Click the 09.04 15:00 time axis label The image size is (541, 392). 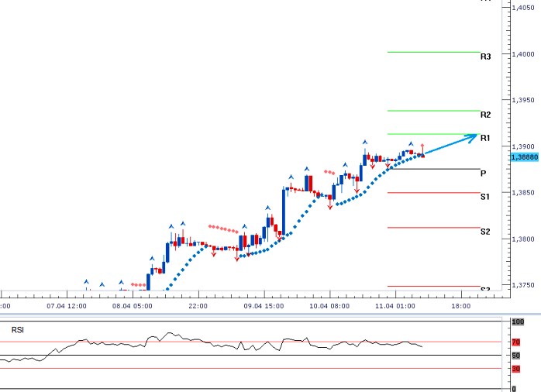tap(263, 306)
